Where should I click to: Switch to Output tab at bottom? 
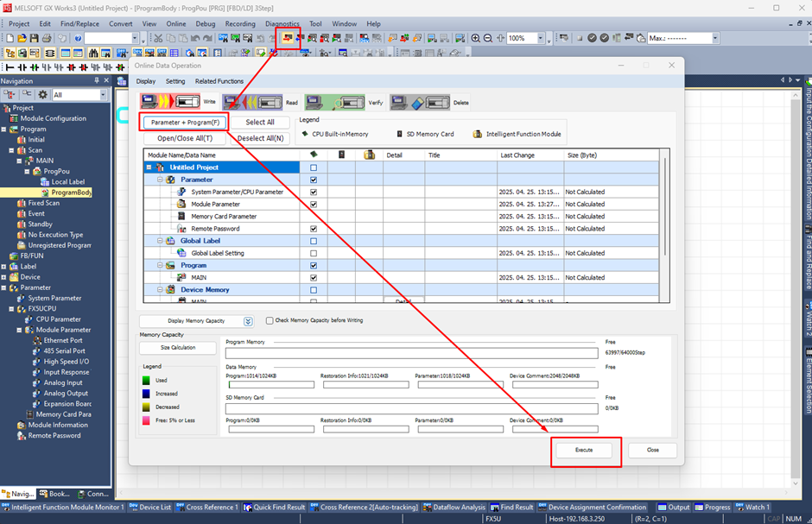pos(674,507)
